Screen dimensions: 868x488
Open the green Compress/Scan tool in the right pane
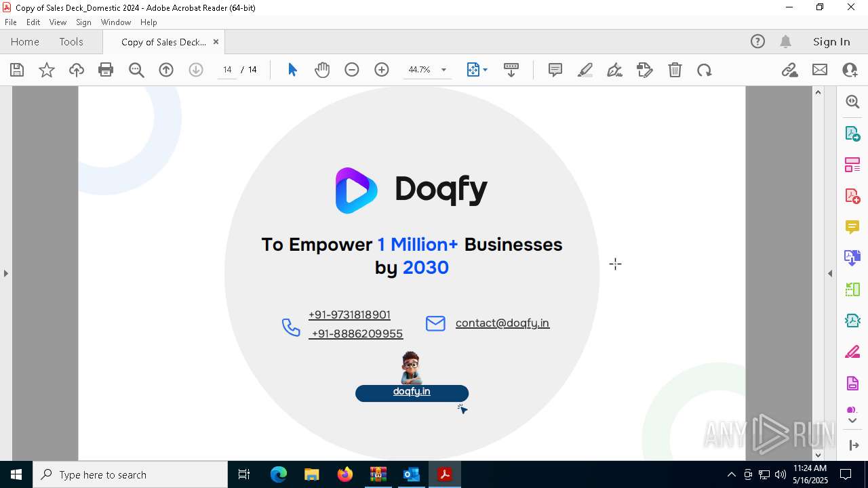[x=852, y=289]
